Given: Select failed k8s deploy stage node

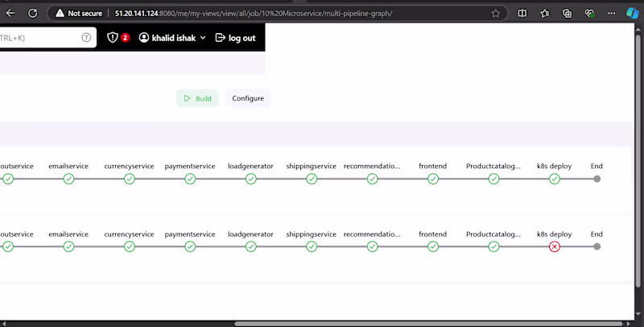Looking at the screenshot, I should pyautogui.click(x=555, y=246).
